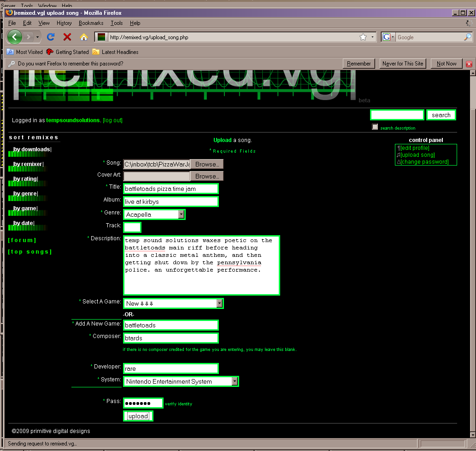Image resolution: width=476 pixels, height=451 pixels.
Task: Open edit profile in control panel
Action: (415, 148)
